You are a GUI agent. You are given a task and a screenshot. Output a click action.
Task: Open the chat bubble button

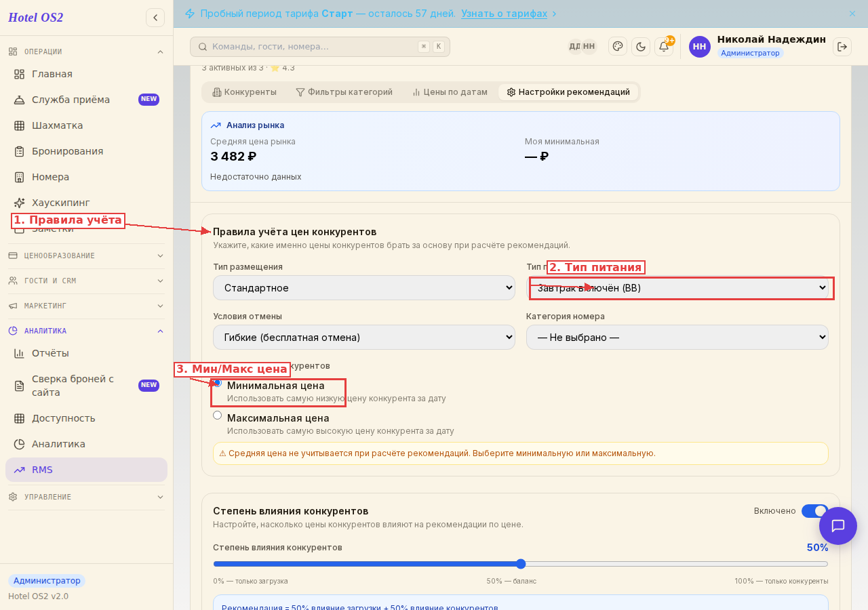click(x=838, y=526)
